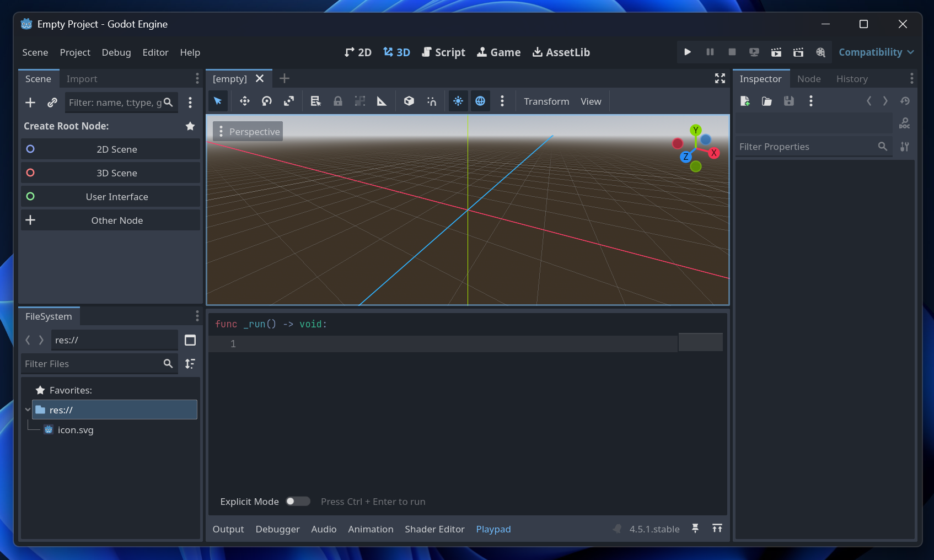Viewport: 934px width, 560px height.
Task: Switch to the Node tab
Action: tap(808, 79)
